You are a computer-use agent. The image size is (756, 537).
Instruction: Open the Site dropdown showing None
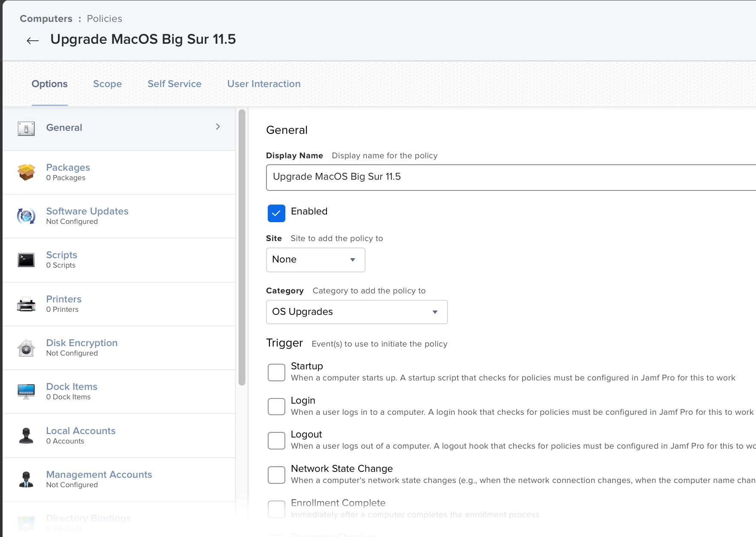(x=316, y=260)
